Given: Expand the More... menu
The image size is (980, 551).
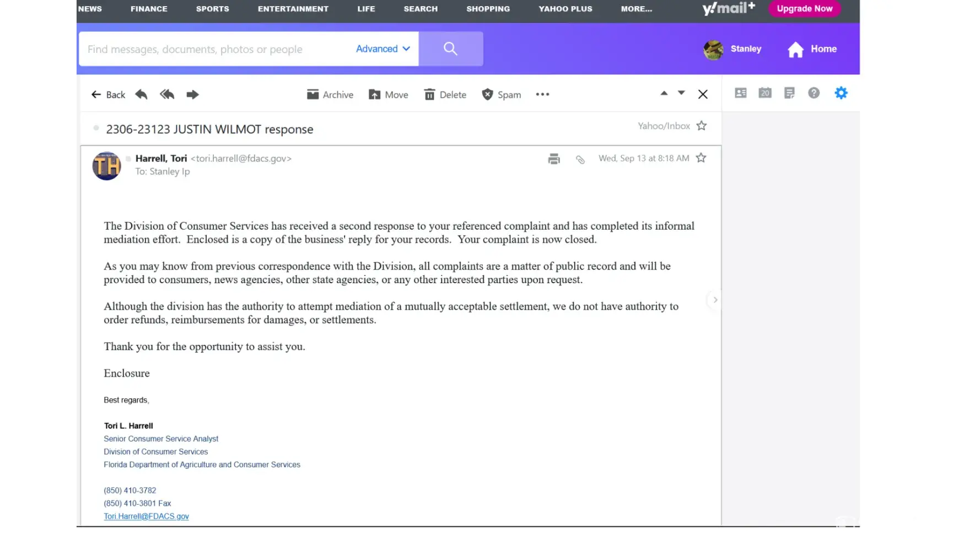Looking at the screenshot, I should pos(637,9).
